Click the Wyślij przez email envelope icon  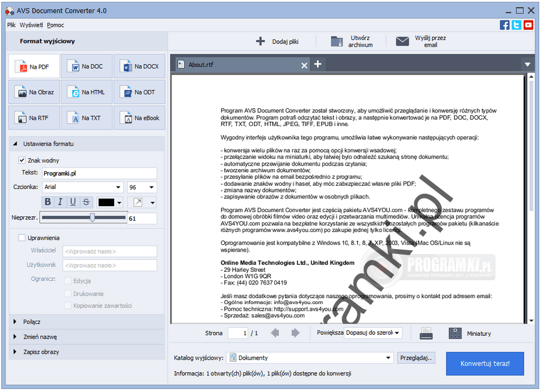point(402,41)
